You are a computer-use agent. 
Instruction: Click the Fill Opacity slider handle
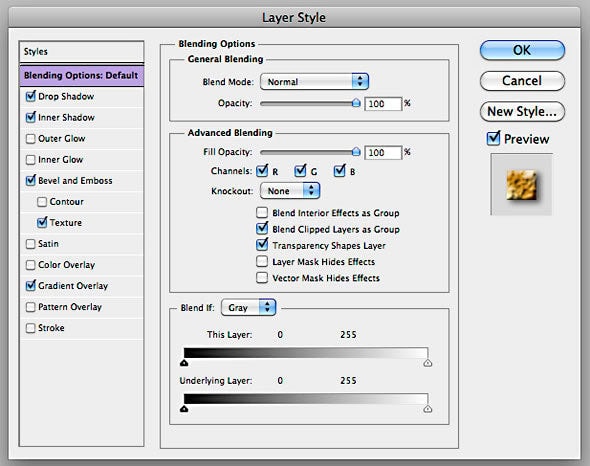(x=356, y=152)
